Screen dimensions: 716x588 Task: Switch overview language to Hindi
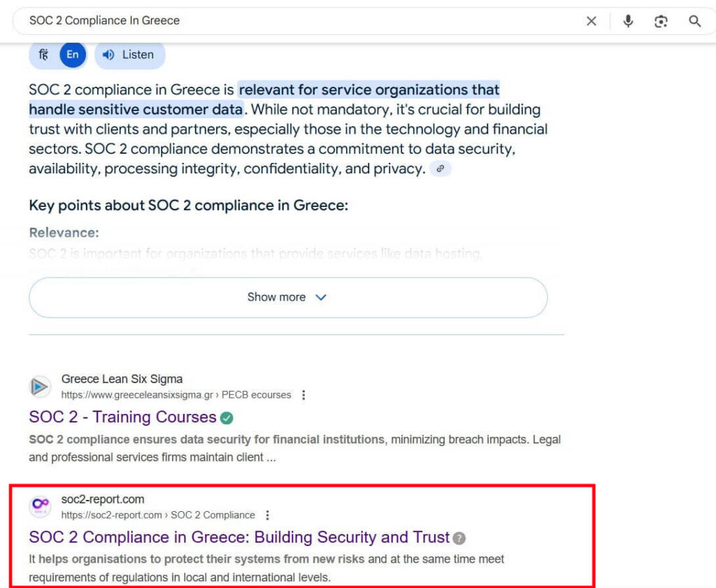coord(44,55)
